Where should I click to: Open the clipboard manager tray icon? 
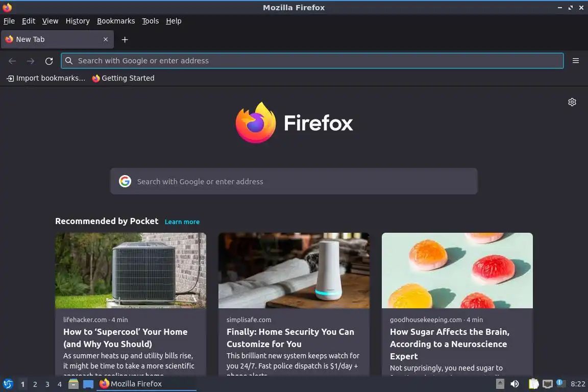(x=533, y=384)
